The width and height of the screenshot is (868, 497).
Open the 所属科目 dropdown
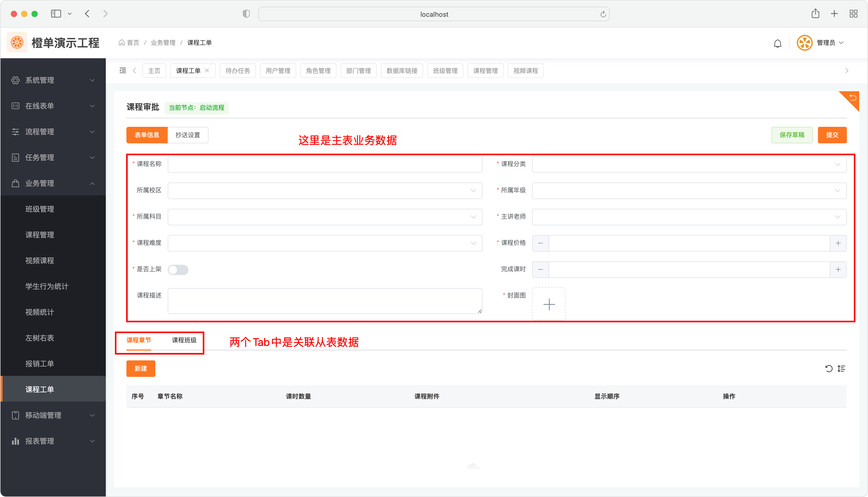pos(325,217)
